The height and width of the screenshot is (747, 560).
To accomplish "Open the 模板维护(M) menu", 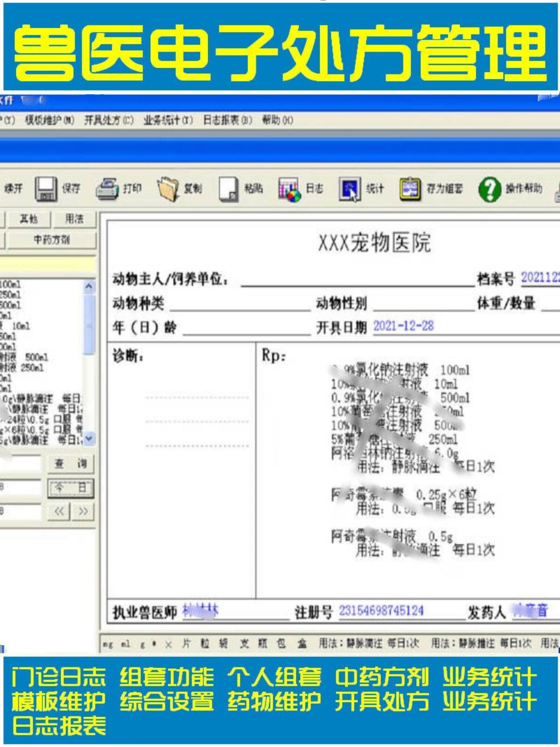I will coord(49,120).
